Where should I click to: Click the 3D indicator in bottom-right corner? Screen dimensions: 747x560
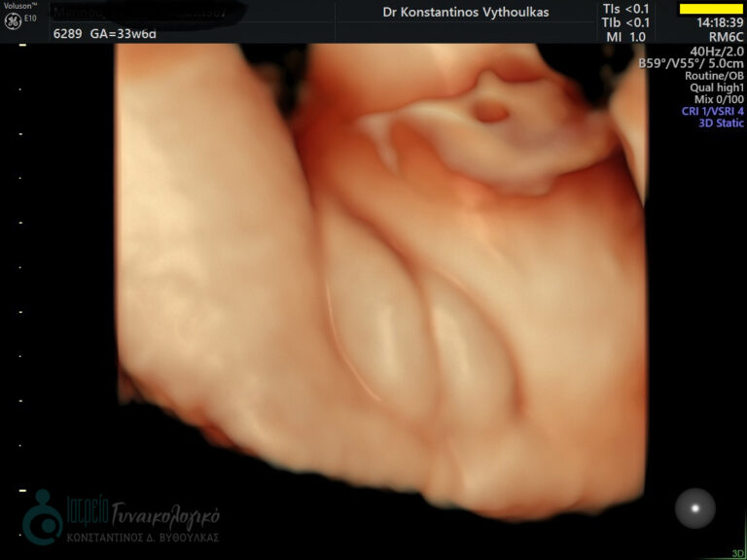pyautogui.click(x=736, y=553)
